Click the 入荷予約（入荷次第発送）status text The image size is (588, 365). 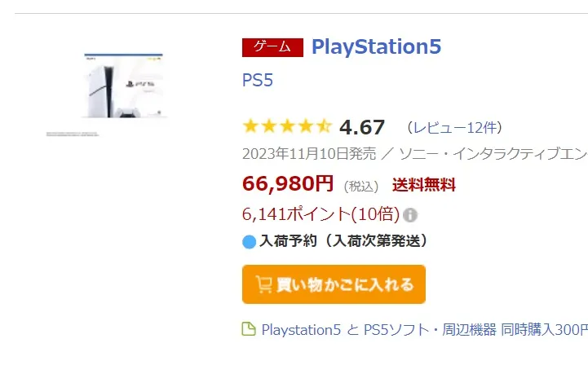coord(343,241)
